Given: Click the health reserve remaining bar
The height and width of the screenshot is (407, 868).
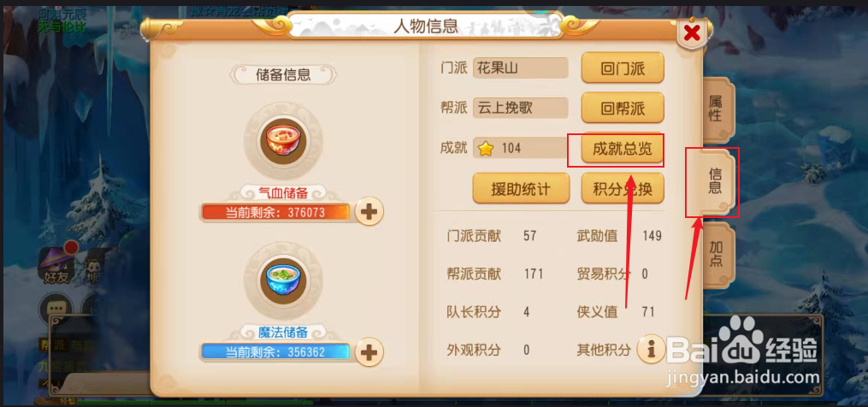Looking at the screenshot, I should pos(275,212).
